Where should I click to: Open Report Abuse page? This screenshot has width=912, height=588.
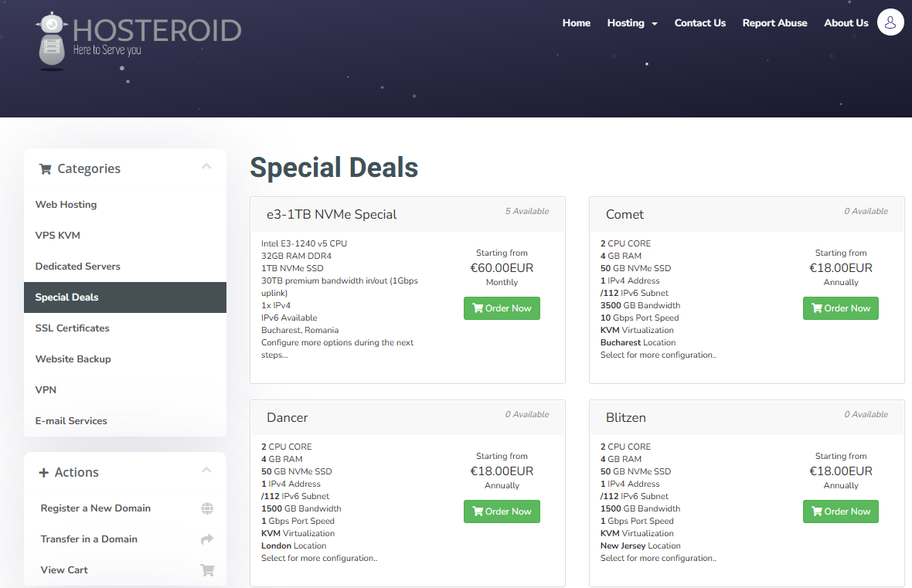(x=774, y=22)
